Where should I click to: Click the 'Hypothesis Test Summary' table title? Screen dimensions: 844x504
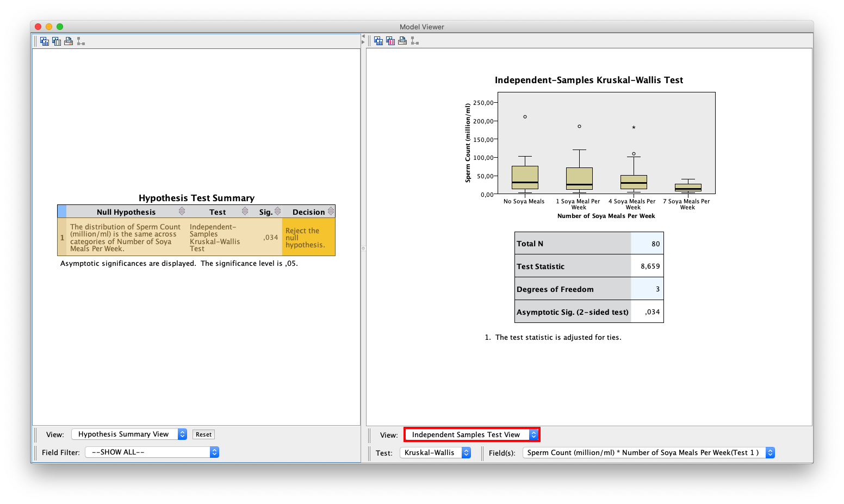point(196,198)
